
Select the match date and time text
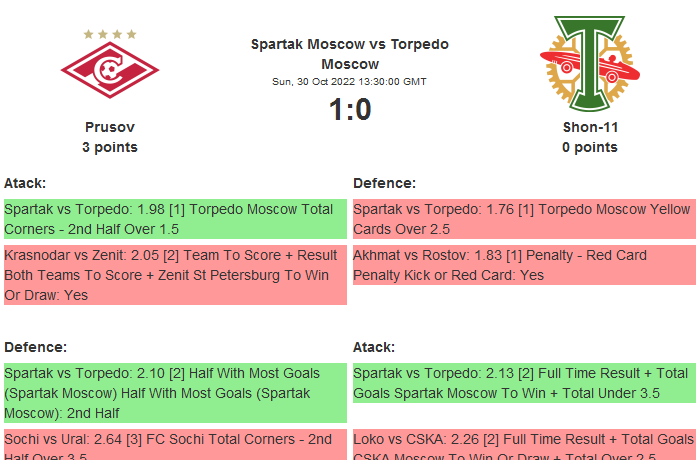coord(350,82)
